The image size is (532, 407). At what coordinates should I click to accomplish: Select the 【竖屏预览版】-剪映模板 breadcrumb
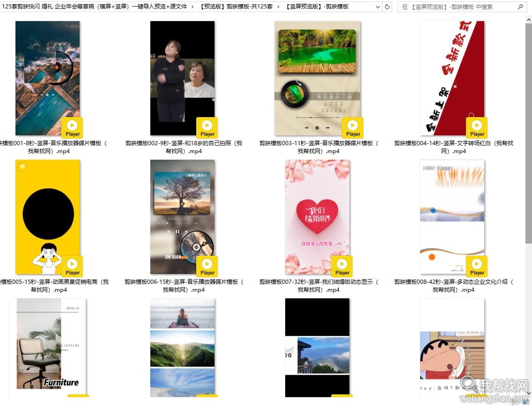[316, 7]
